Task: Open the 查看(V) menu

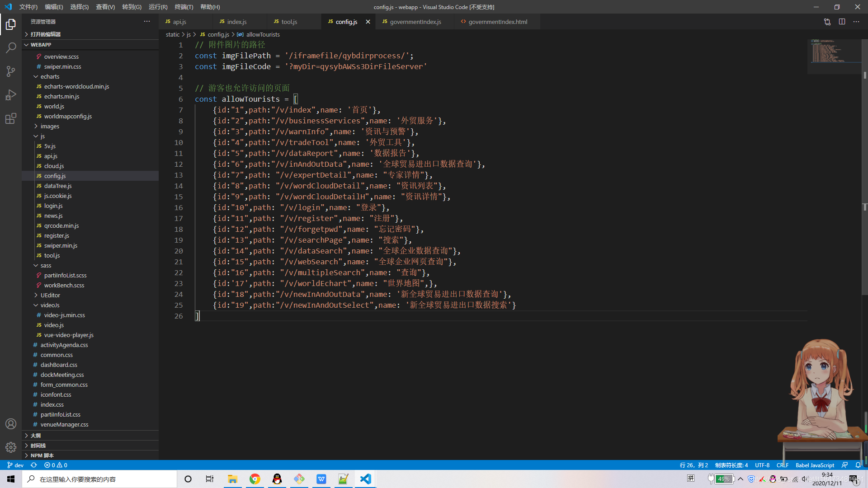Action: (105, 7)
